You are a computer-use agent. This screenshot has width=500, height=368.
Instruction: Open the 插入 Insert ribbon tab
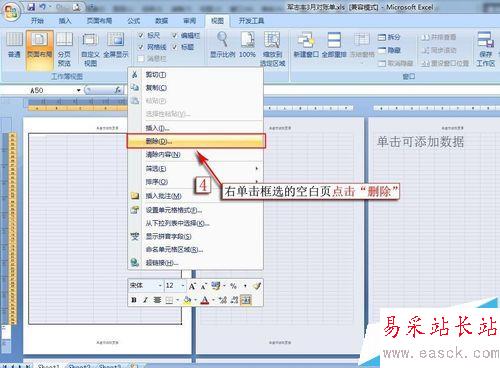[65, 21]
